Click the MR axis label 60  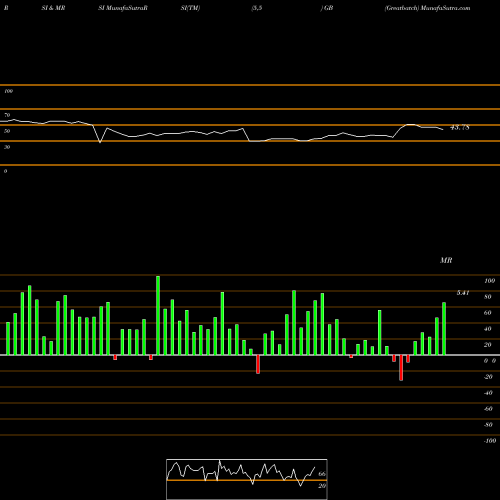pyautogui.click(x=488, y=313)
